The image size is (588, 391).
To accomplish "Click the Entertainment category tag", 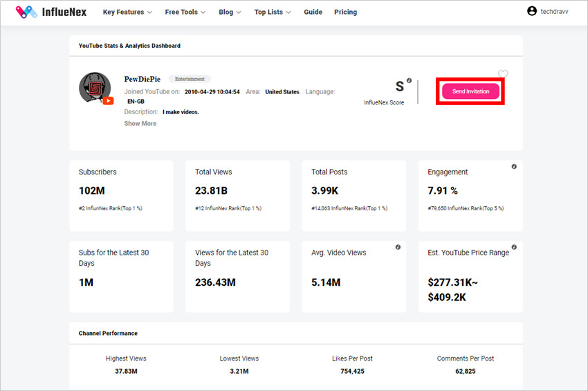I will pos(190,79).
